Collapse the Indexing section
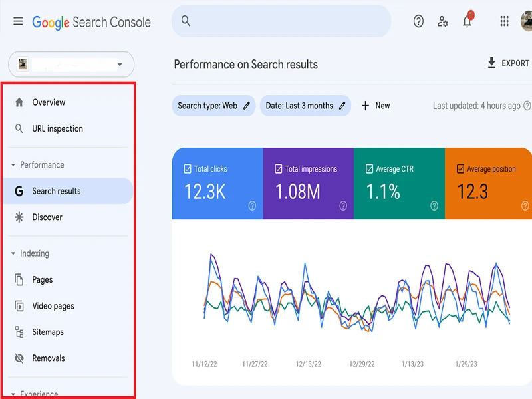Viewport: 532px width, 399px height. (13, 253)
